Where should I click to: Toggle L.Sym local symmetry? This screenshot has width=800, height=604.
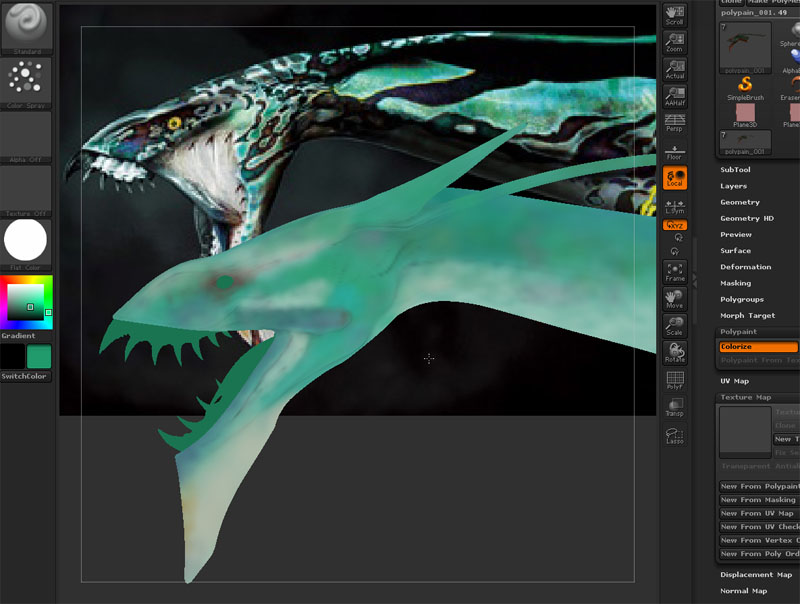(674, 206)
